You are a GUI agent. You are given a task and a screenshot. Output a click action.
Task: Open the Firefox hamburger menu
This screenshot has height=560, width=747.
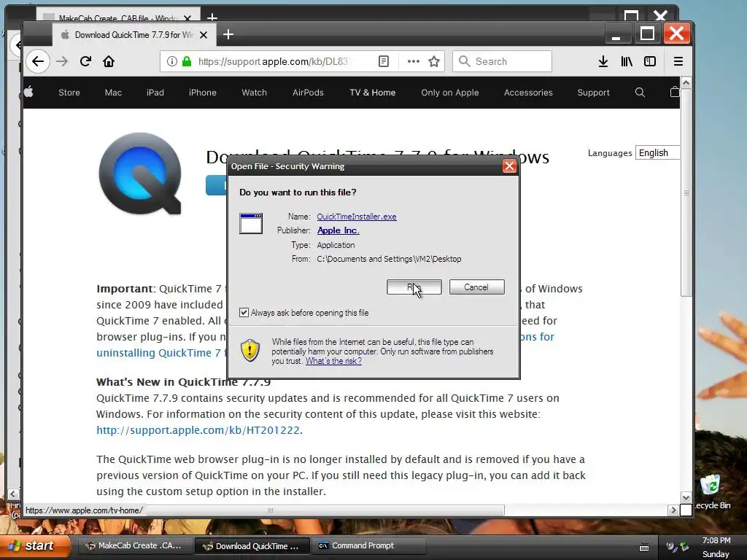tap(678, 61)
